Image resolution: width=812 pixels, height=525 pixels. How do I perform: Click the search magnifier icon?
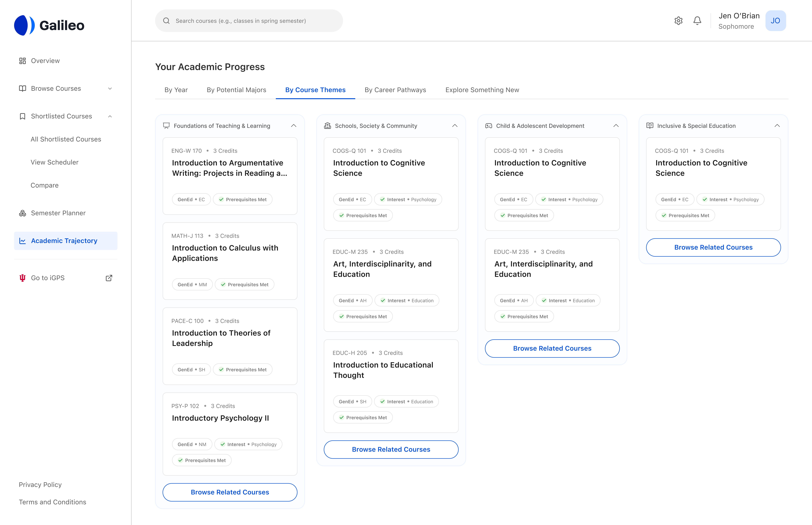[x=166, y=21]
